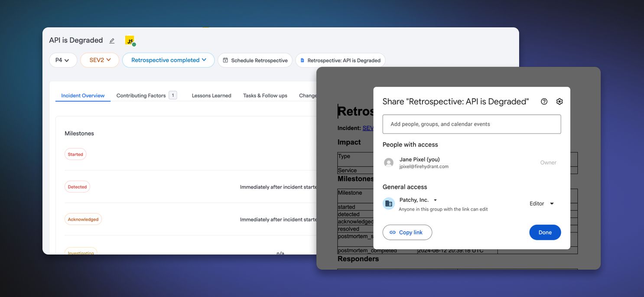Click the document icon on Retrospective link
This screenshot has height=297, width=644.
(302, 60)
